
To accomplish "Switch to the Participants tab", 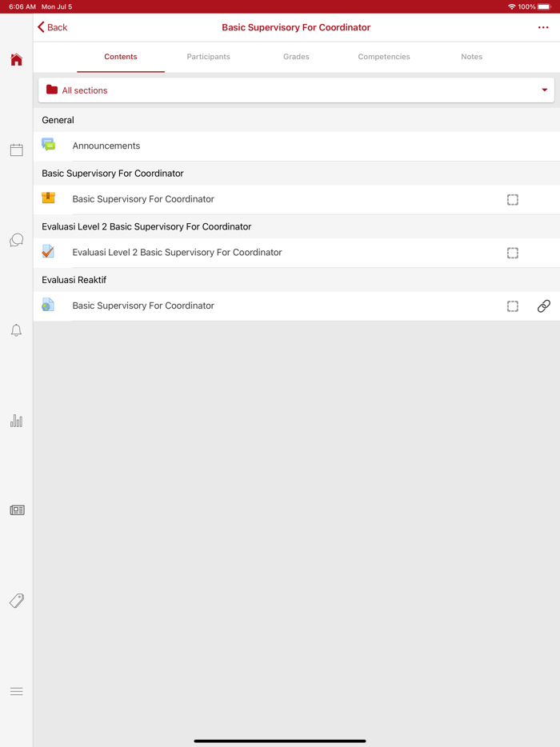I will (x=208, y=57).
